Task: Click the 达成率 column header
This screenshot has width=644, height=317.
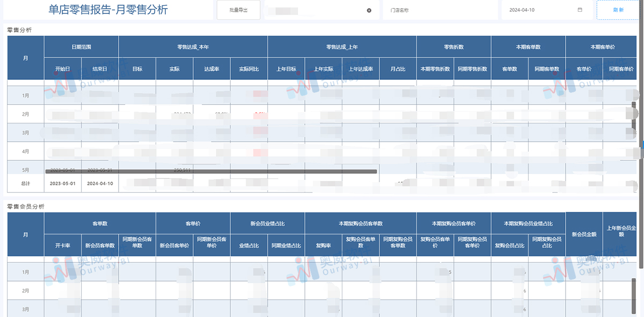Action: pos(211,69)
